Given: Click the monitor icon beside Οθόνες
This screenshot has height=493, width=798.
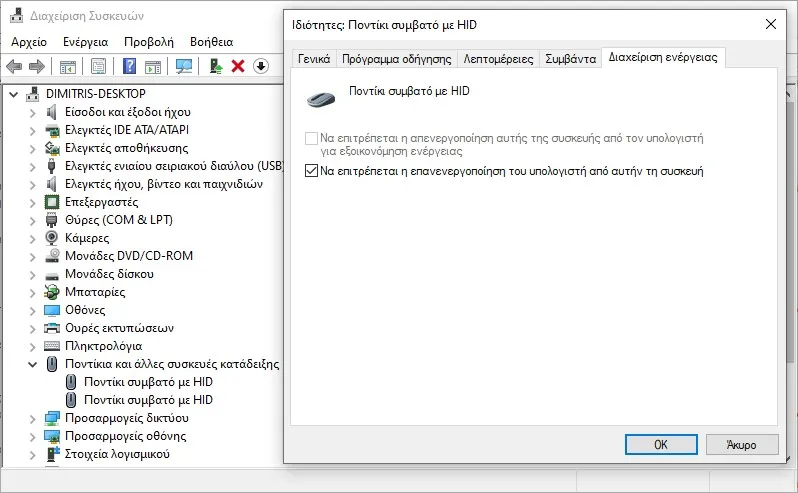Looking at the screenshot, I should click(52, 310).
